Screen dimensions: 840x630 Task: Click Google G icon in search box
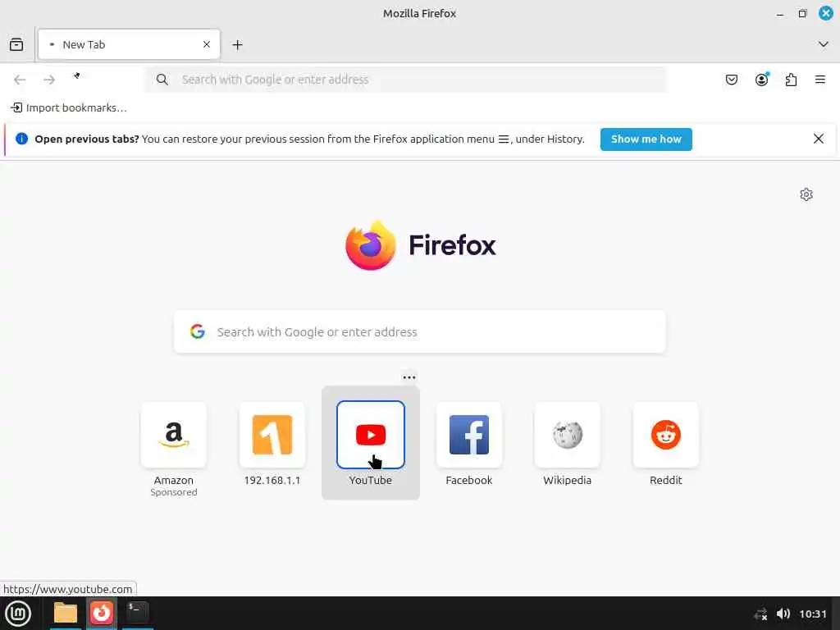pyautogui.click(x=198, y=331)
